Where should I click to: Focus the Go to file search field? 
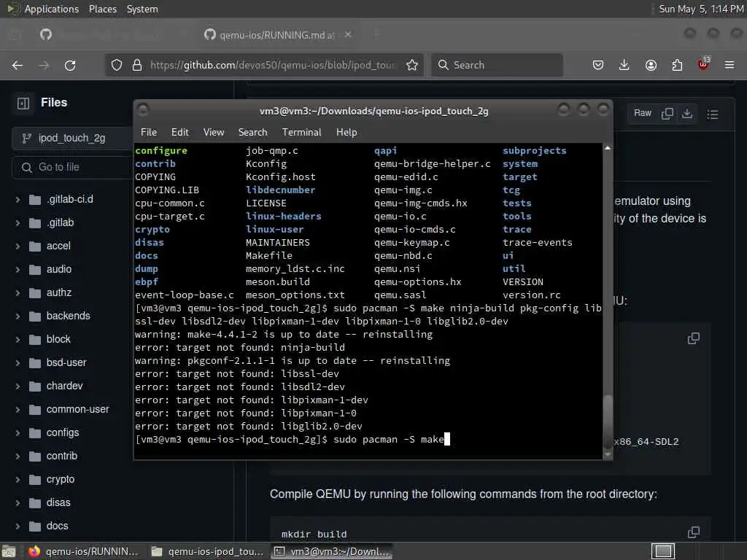(72, 167)
